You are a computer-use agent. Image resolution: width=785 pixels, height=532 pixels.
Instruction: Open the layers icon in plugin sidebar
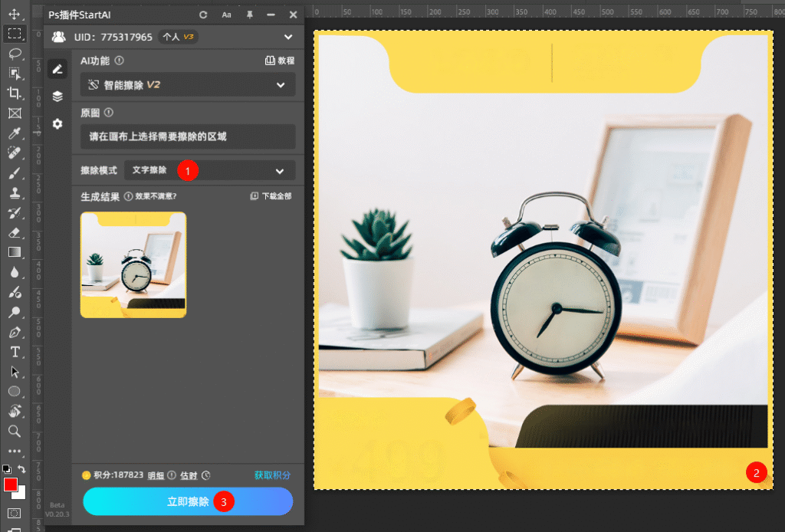point(57,96)
